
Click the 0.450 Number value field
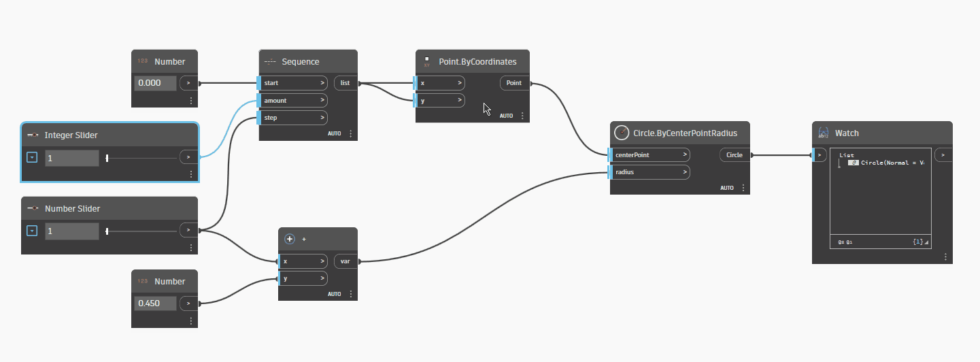pos(155,303)
